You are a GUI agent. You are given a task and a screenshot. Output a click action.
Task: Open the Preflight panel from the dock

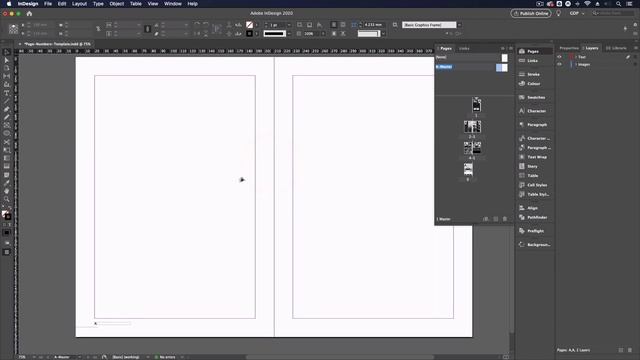tap(533, 231)
